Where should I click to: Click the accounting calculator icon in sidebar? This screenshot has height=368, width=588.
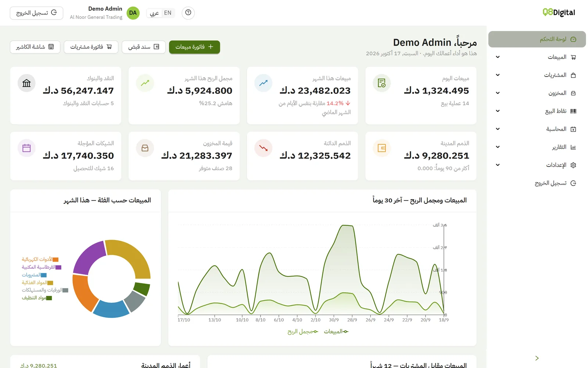click(573, 129)
